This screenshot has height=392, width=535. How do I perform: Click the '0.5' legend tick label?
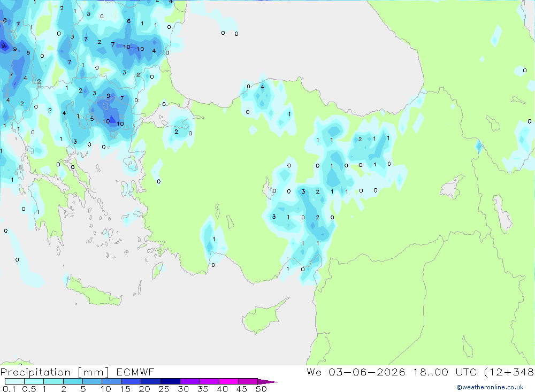click(29, 389)
